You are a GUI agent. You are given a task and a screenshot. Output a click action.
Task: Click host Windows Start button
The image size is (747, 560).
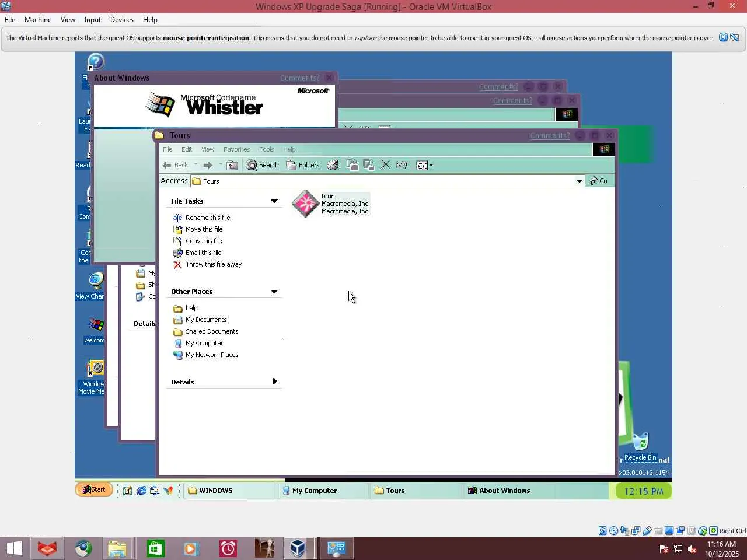click(15, 548)
